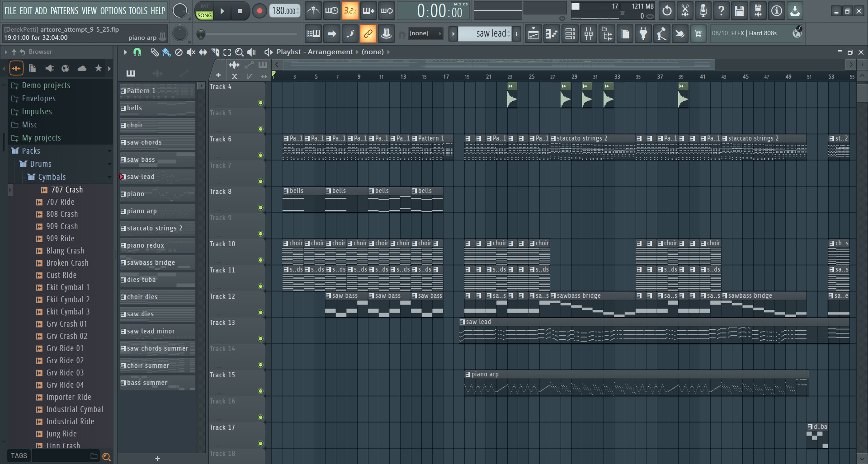Select the pencil Draw tool
Screen dimensions: 868x464
click(x=154, y=52)
